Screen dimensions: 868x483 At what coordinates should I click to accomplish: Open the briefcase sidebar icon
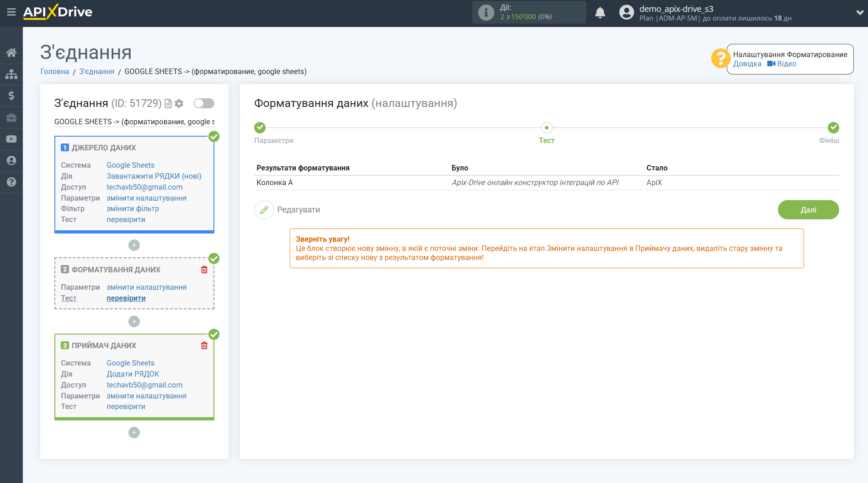[x=11, y=117]
